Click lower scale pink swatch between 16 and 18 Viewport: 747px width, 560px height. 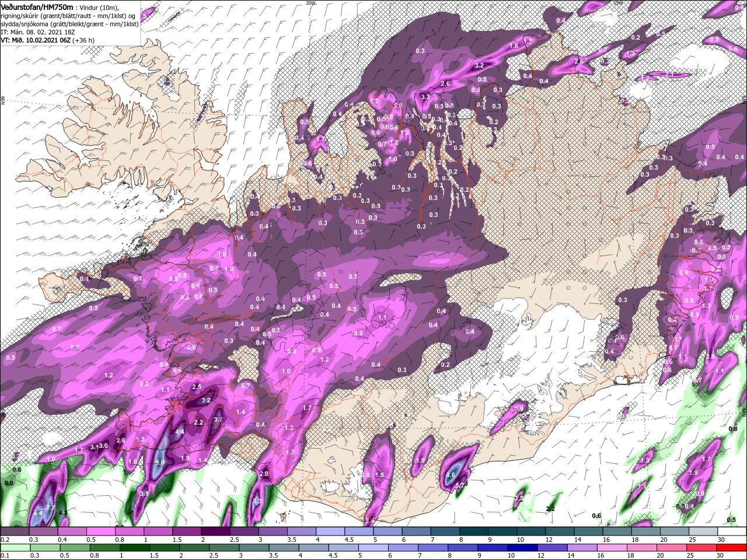tap(613, 548)
